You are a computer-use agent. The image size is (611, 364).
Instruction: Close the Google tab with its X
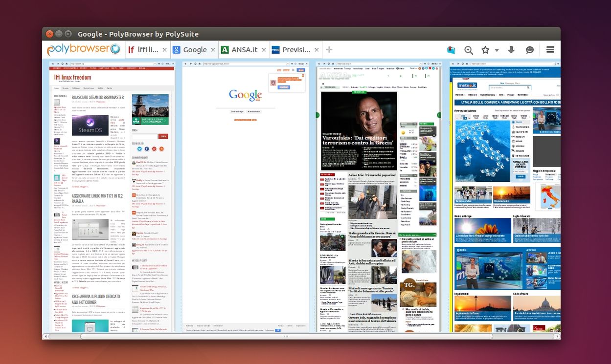pyautogui.click(x=212, y=49)
